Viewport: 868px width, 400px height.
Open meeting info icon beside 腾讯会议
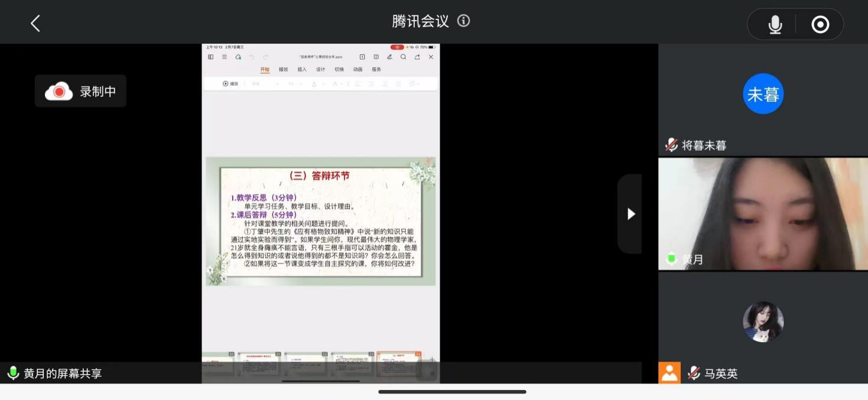(x=464, y=21)
